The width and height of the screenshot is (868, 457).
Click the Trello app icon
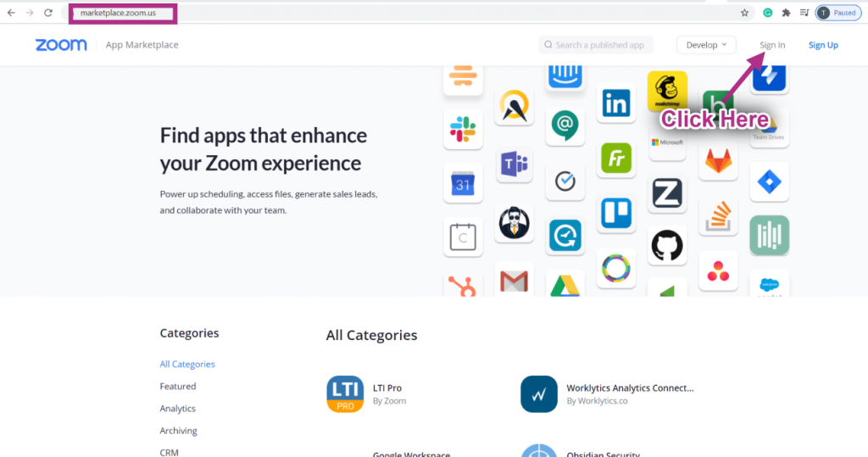(616, 214)
